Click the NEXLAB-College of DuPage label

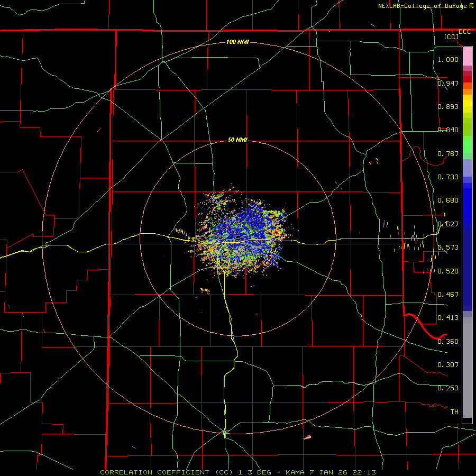tap(422, 6)
